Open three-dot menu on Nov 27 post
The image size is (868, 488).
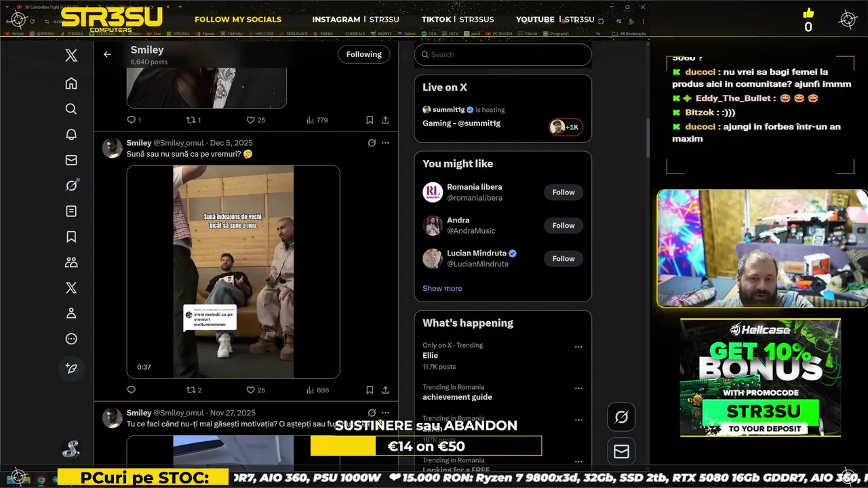pos(385,413)
